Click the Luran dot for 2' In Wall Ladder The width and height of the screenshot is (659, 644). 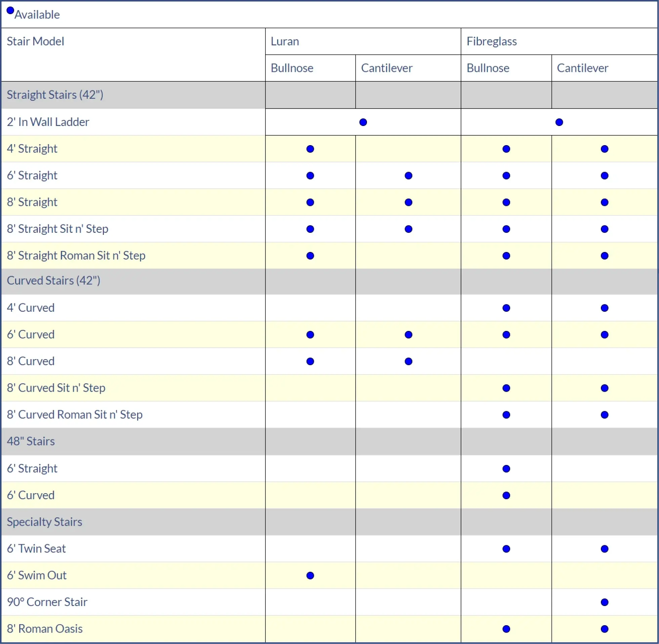tap(363, 122)
